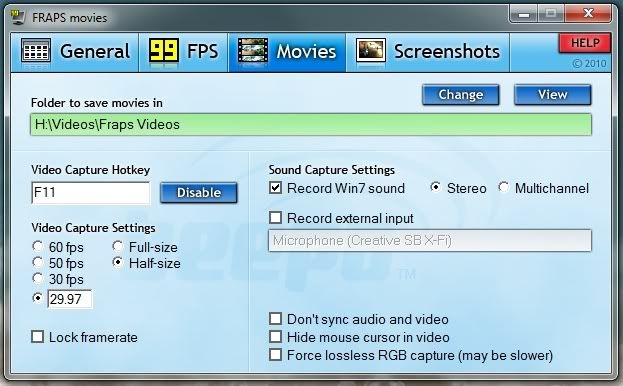Click the General tab grid icon
Viewport: 623px width, 386px height.
[x=35, y=50]
